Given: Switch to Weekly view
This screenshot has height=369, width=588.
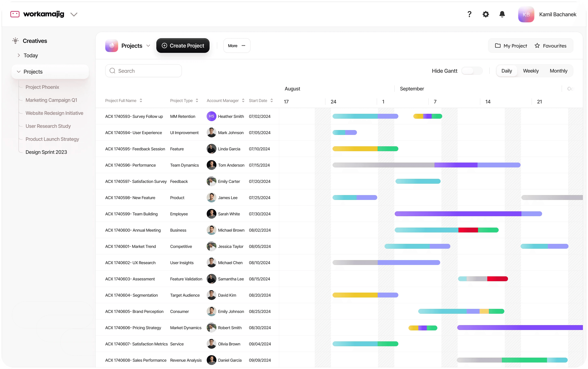Looking at the screenshot, I should [x=531, y=71].
